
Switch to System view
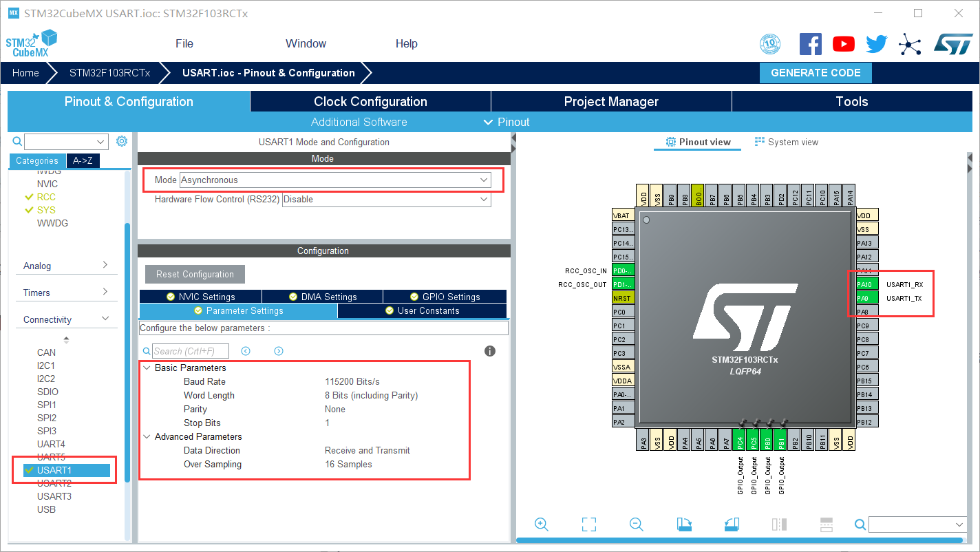pos(787,142)
